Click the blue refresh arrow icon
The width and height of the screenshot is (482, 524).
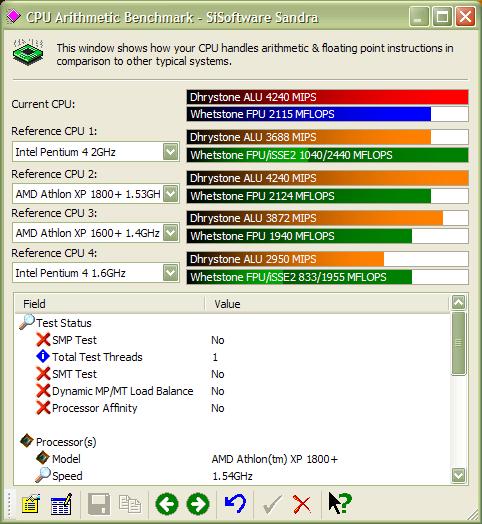tap(236, 504)
